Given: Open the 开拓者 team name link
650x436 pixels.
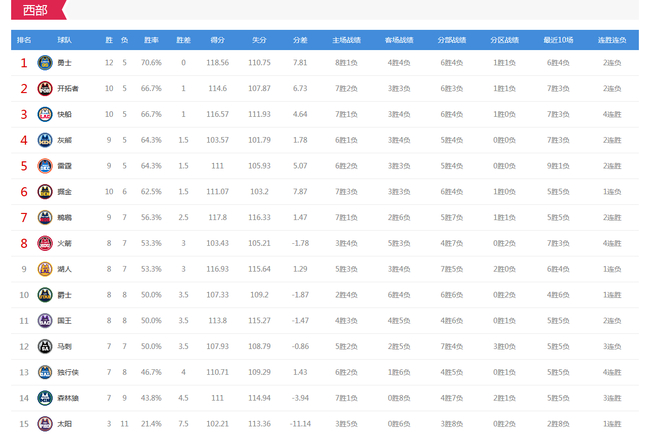Looking at the screenshot, I should [x=68, y=89].
